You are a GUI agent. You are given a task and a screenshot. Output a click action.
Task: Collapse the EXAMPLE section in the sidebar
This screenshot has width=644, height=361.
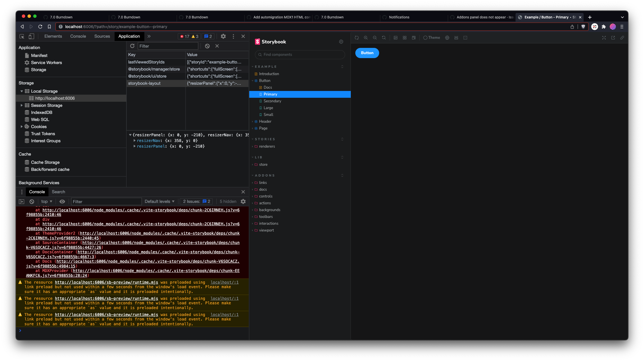pyautogui.click(x=252, y=66)
